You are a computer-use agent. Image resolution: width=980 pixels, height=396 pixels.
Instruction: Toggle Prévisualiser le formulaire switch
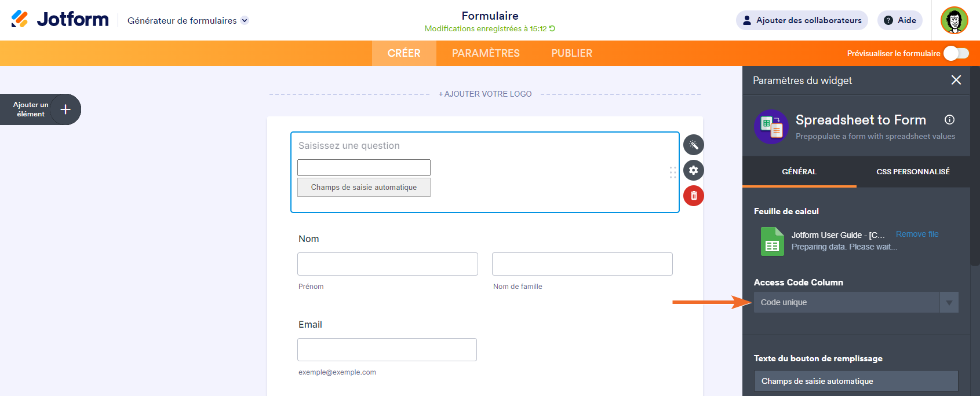pyautogui.click(x=956, y=53)
